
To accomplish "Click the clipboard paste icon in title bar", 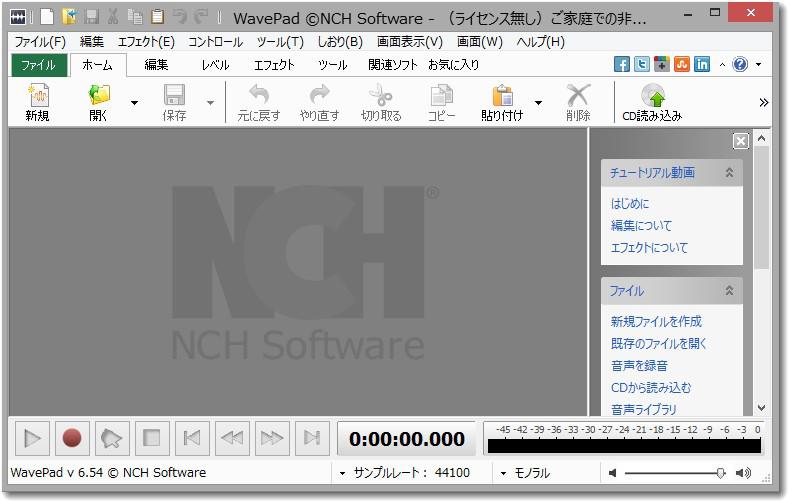I will click(x=158, y=17).
